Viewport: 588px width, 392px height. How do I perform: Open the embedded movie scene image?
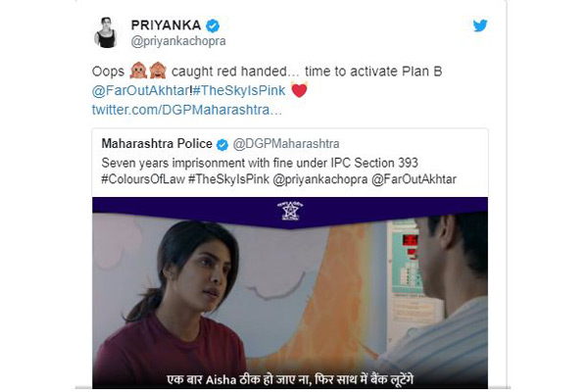290,293
